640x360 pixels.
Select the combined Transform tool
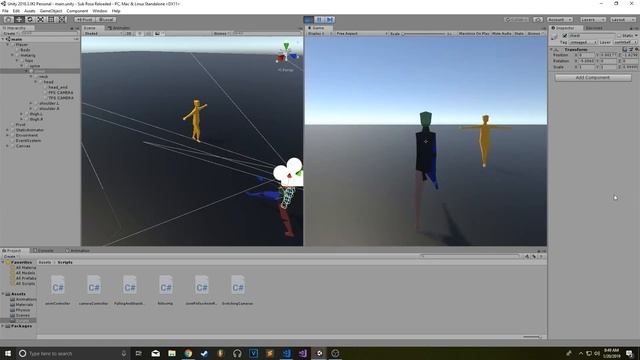click(62, 20)
